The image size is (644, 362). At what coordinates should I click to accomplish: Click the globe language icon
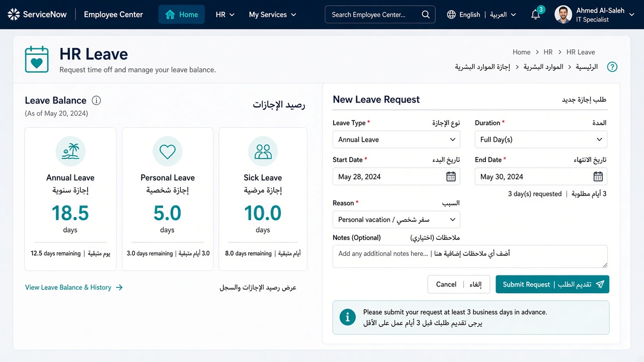tap(451, 15)
